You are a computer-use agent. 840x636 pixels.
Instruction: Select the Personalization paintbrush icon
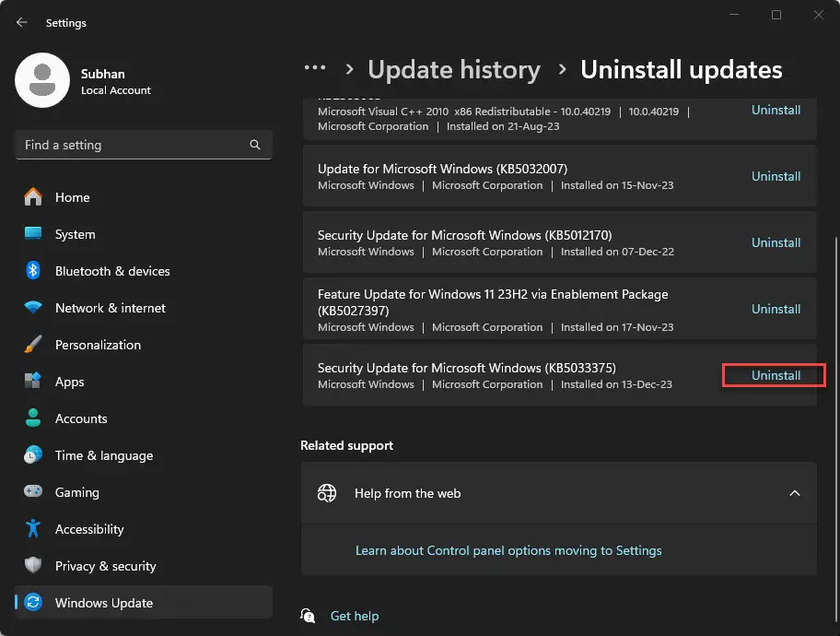(x=33, y=345)
